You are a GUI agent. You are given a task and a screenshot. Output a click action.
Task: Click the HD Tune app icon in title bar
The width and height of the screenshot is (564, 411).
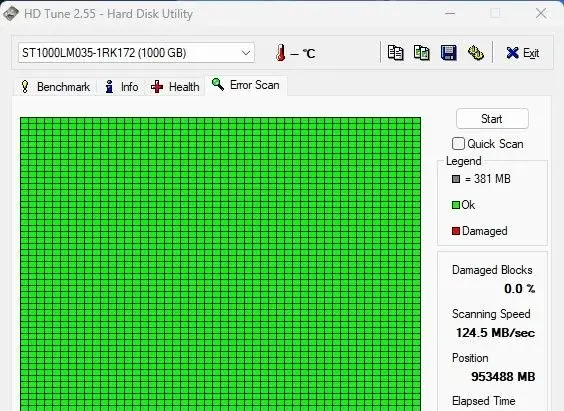point(10,14)
